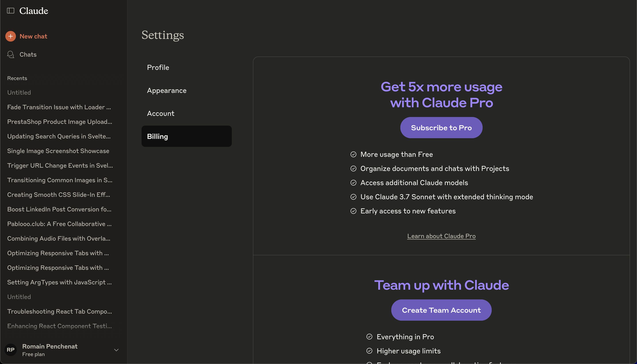Switch to Appearance settings tab

click(x=167, y=90)
